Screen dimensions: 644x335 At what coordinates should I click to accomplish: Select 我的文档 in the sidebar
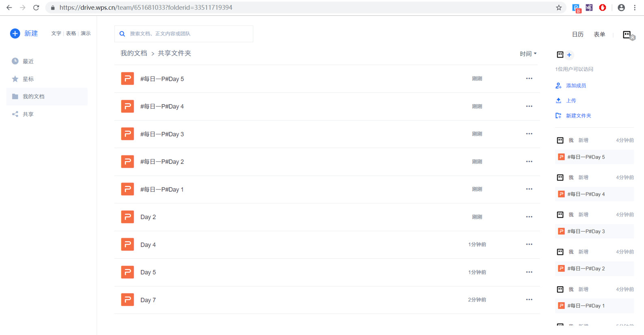click(x=34, y=97)
